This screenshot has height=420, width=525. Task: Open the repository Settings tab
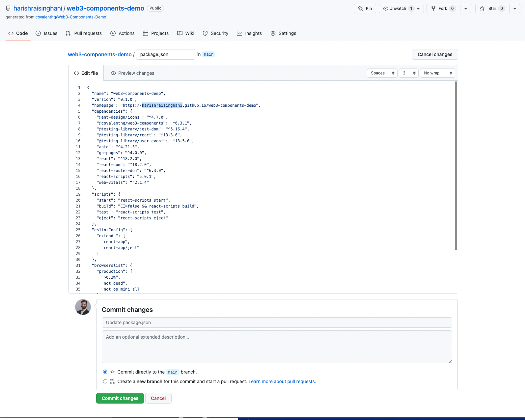point(283,33)
